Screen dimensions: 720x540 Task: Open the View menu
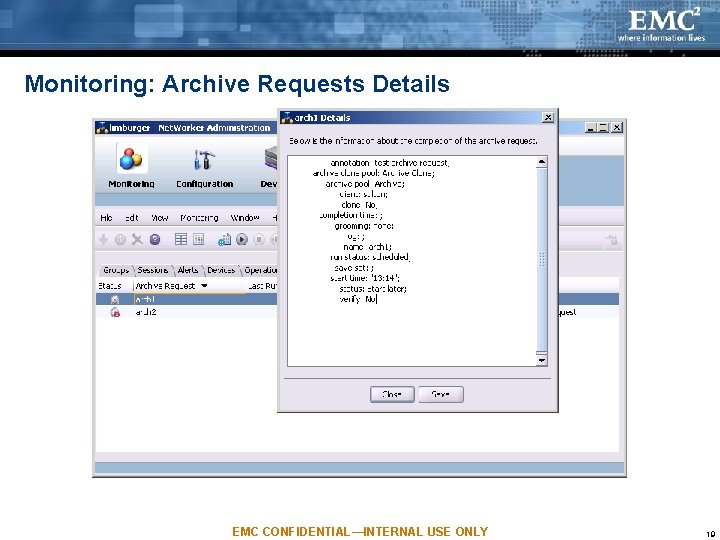point(160,218)
